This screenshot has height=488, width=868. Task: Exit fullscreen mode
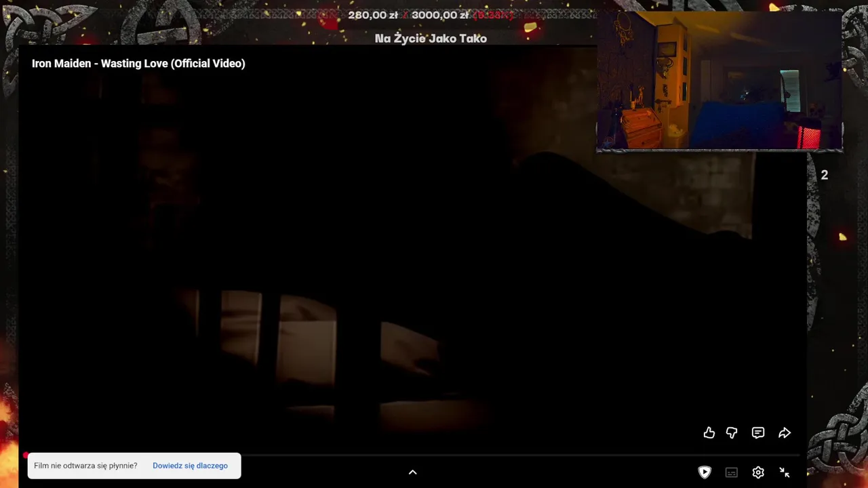tap(785, 472)
